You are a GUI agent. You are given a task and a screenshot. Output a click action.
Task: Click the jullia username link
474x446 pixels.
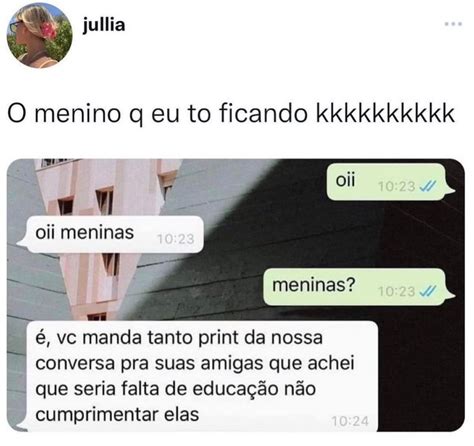pos(104,25)
